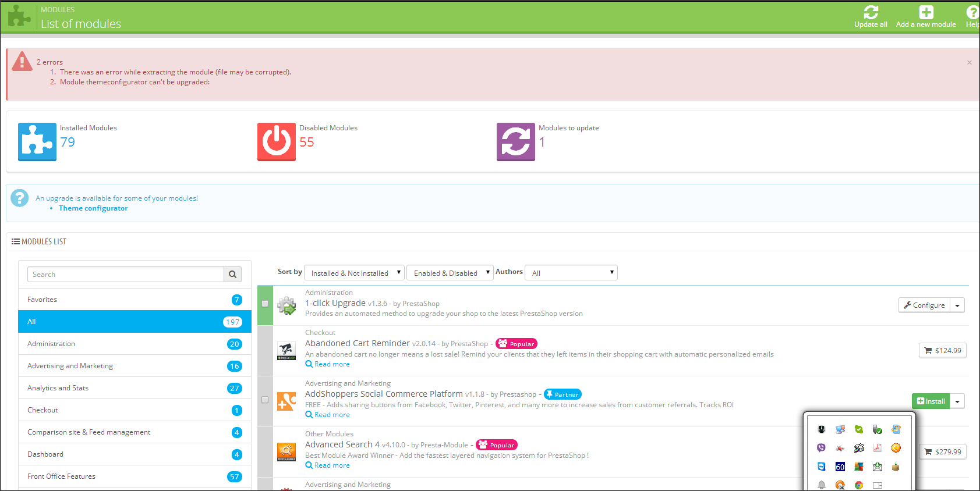Screen dimensions: 980x491
Task: Click the Chrome tray icon
Action: pos(859,485)
